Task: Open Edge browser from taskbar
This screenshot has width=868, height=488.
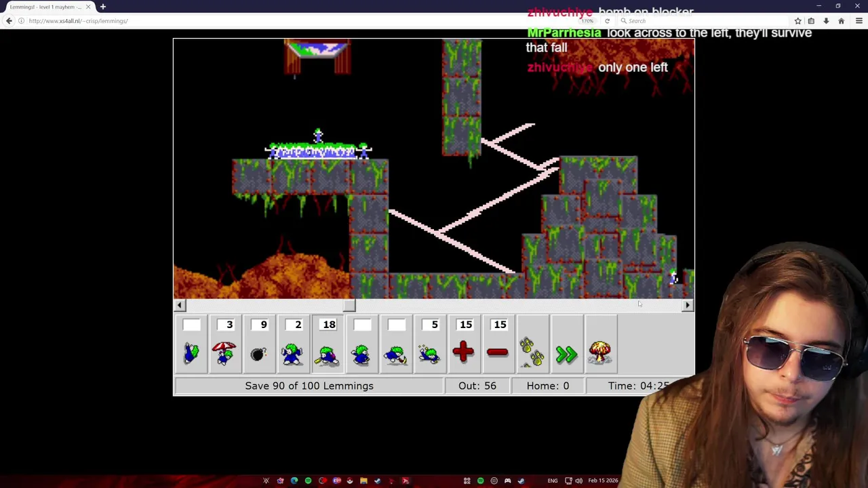Action: coord(294,481)
